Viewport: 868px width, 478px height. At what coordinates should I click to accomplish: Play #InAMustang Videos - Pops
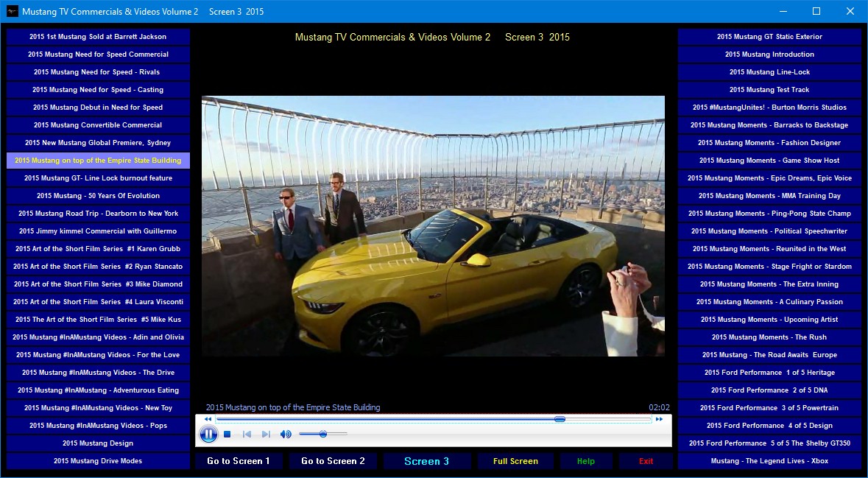coord(98,426)
